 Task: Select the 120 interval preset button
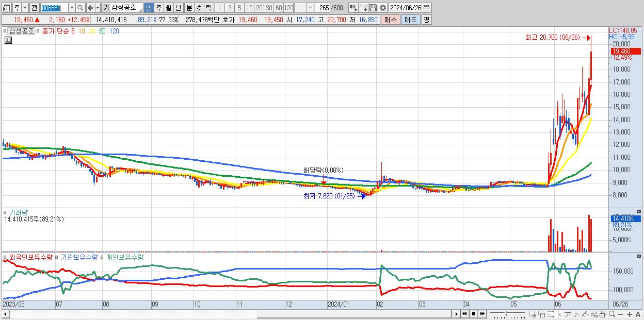(x=288, y=8)
